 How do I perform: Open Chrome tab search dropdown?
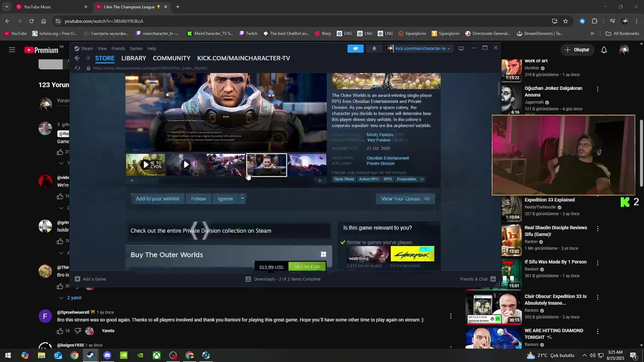(7, 7)
